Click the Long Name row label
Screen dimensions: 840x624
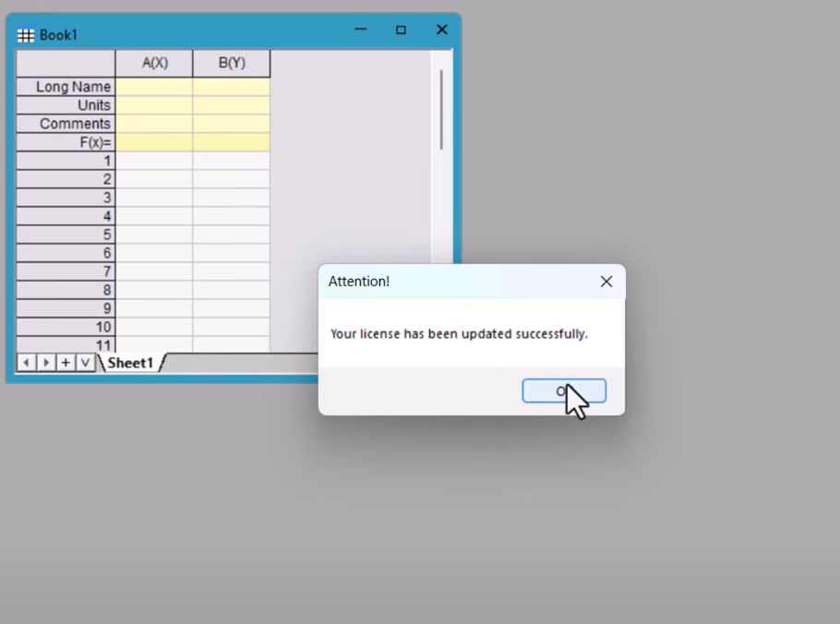66,87
